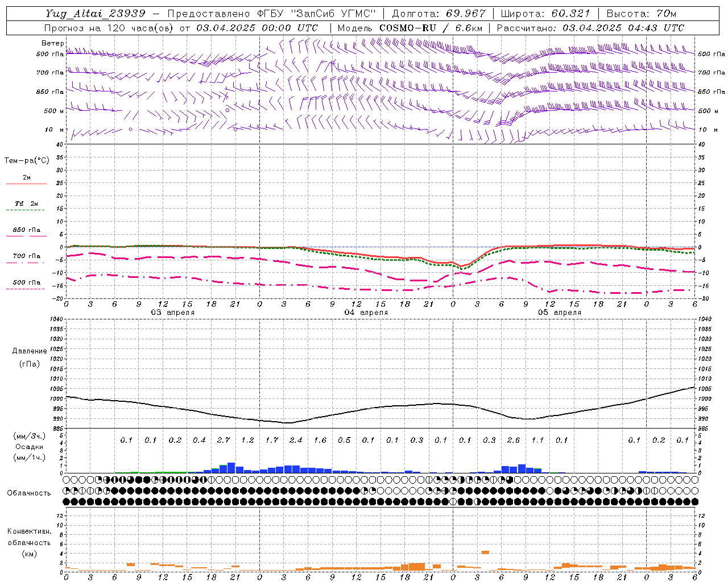728x582 pixels.
Task: Click the 2.4 precipitation total value
Action: pos(296,440)
